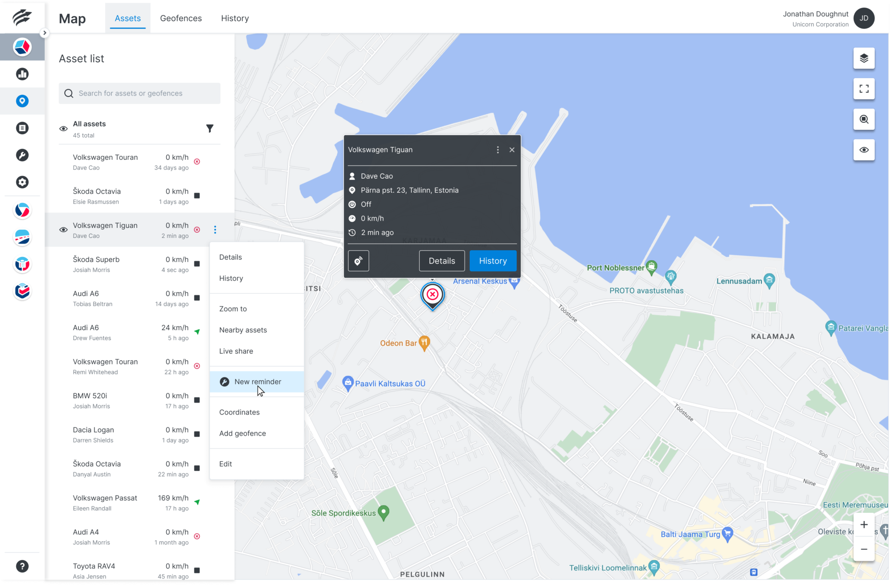Viewport: 890px width, 588px height.
Task: Switch the map layers using the layers icon
Action: [x=864, y=58]
